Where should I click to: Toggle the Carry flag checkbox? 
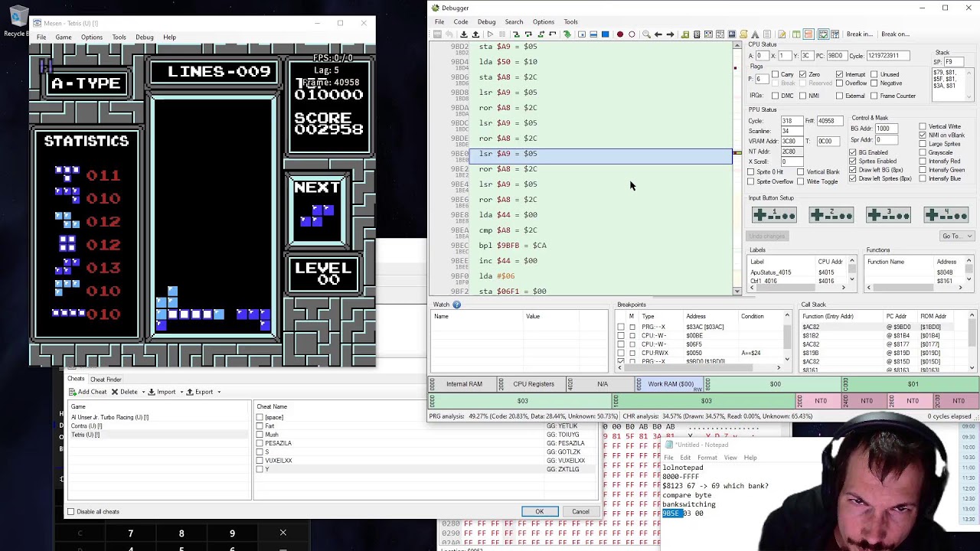click(x=775, y=74)
